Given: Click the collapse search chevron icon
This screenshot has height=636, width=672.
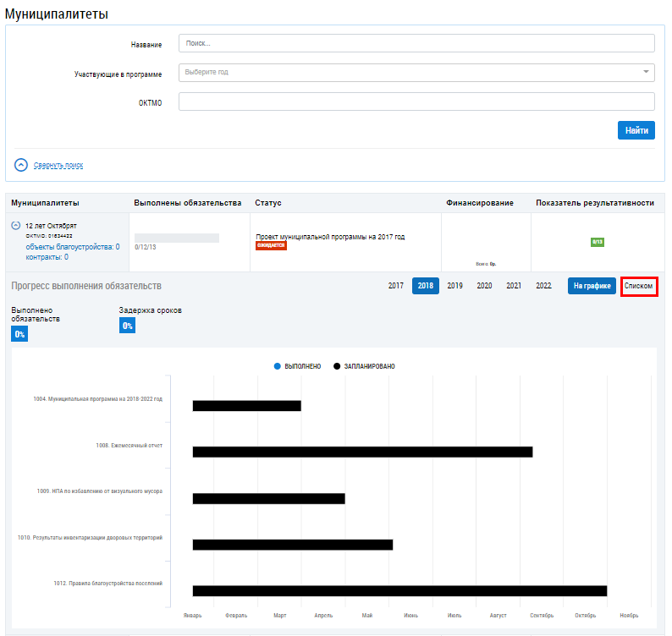Looking at the screenshot, I should point(21,165).
